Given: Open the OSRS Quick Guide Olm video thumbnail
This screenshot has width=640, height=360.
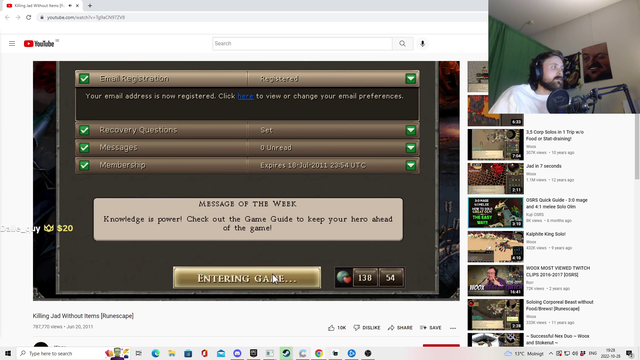Looking at the screenshot, I should coord(495,213).
